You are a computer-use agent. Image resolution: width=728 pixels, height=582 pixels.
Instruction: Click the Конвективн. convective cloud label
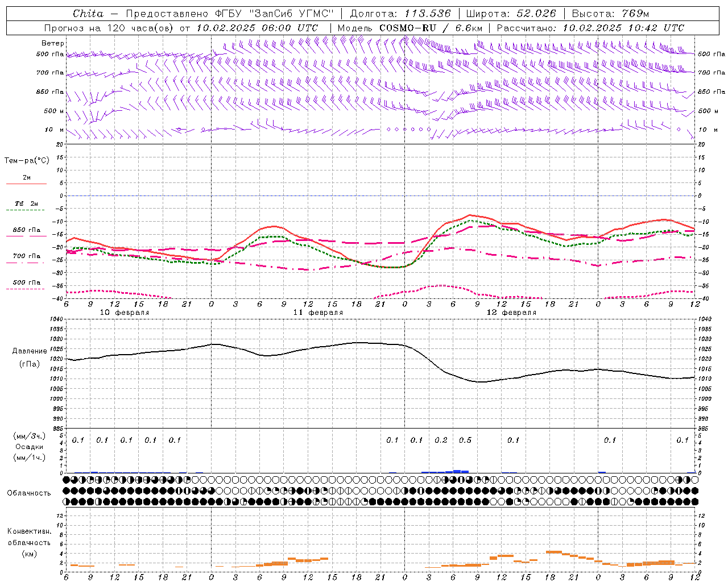point(29,531)
